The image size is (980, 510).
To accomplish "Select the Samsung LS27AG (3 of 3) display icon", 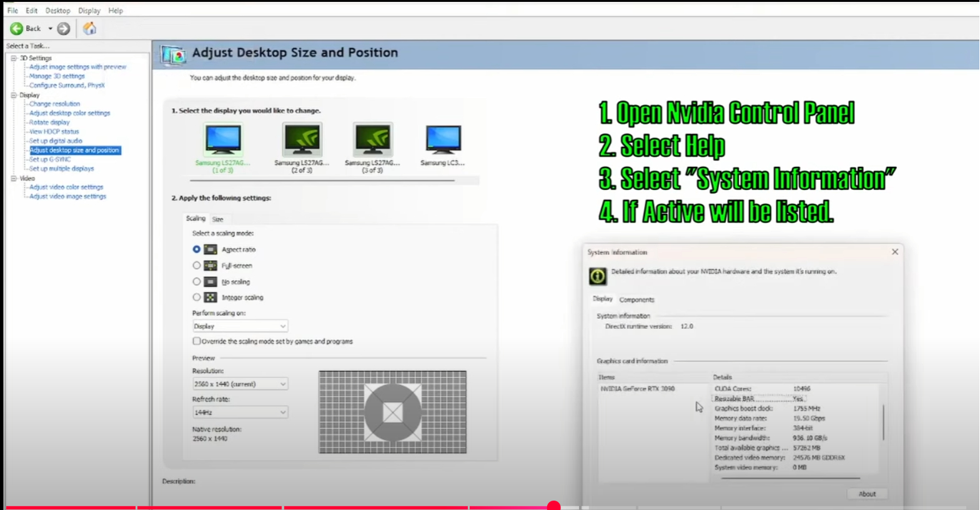I will (372, 139).
